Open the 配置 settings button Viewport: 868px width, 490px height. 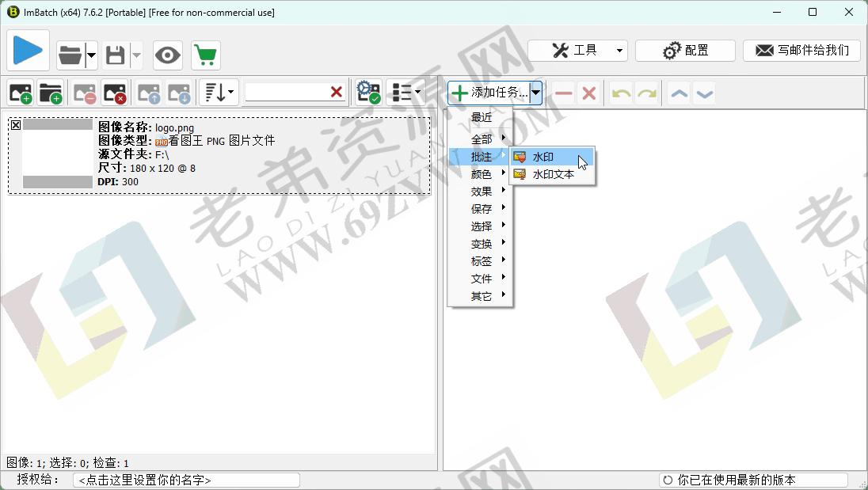click(x=685, y=51)
